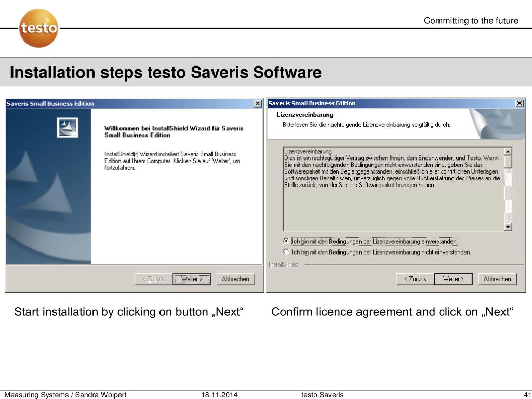532x399 pixels.
Task: Click 'InstallShield(r) Wizard installiert Saveris' paragraph
Action: click(172, 161)
